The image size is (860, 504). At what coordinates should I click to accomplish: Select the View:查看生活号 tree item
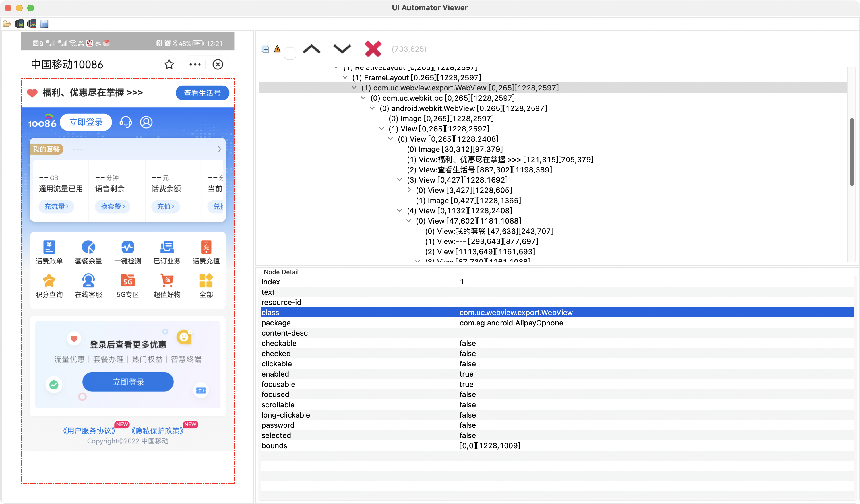click(479, 170)
